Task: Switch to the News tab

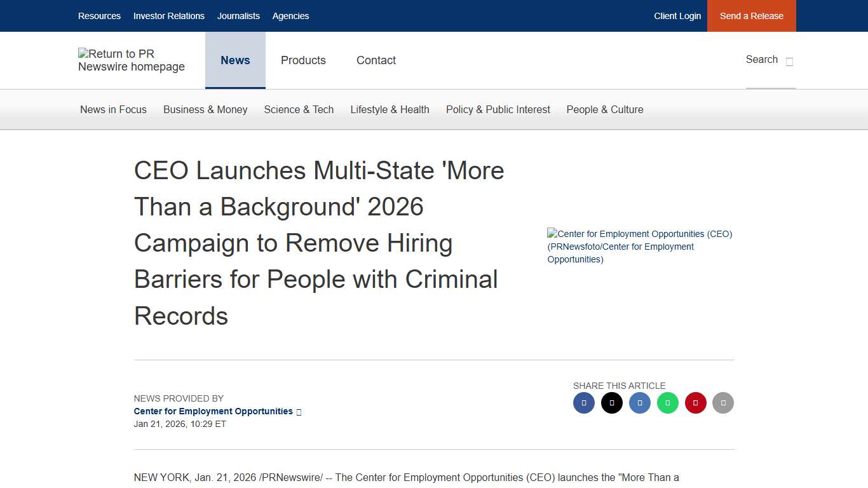Action: coord(235,60)
